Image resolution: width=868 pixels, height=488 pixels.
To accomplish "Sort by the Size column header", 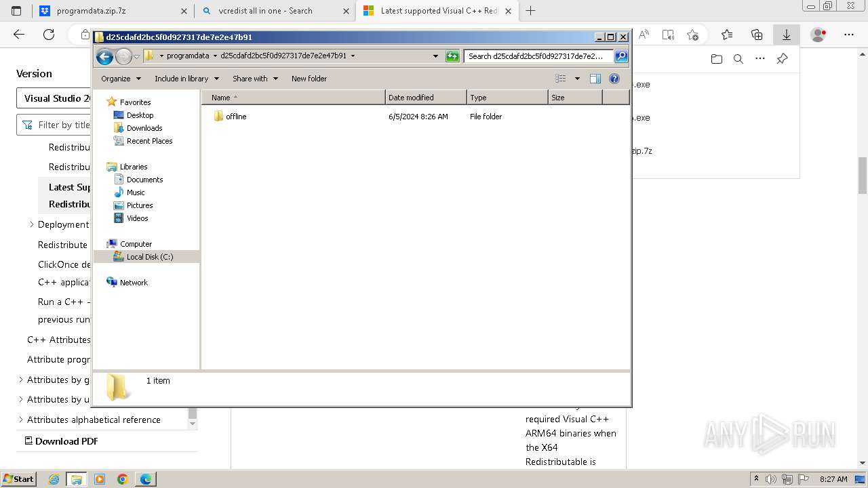I will (575, 98).
